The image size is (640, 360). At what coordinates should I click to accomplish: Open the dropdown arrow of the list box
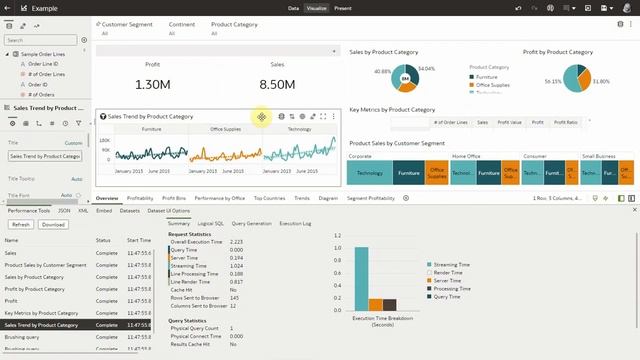tap(334, 51)
